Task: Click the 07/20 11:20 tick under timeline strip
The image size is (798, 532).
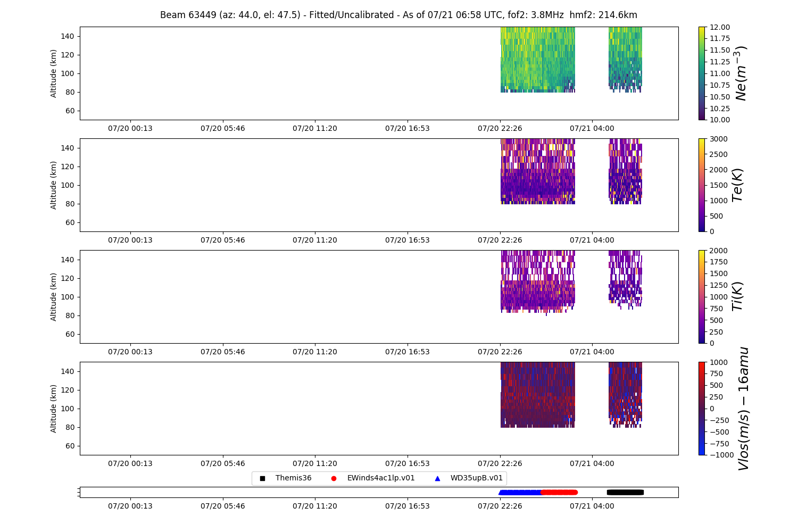Action: 315,506
